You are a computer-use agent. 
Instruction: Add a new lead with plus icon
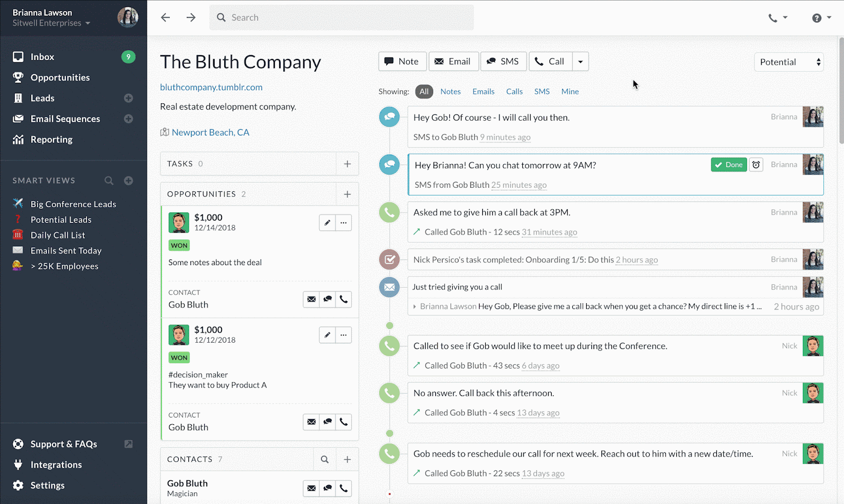click(128, 98)
